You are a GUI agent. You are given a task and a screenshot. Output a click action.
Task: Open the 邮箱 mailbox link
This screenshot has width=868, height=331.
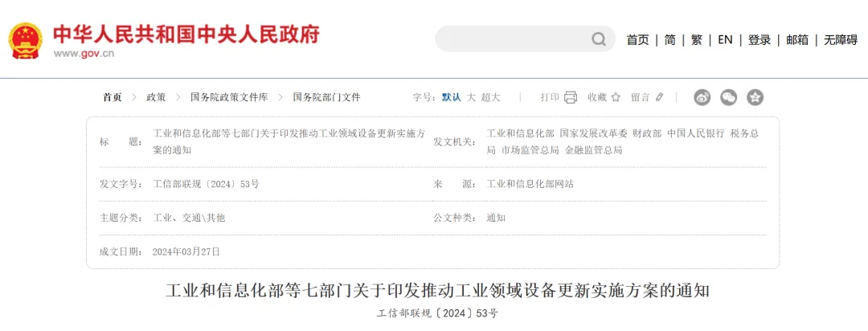pyautogui.click(x=797, y=40)
